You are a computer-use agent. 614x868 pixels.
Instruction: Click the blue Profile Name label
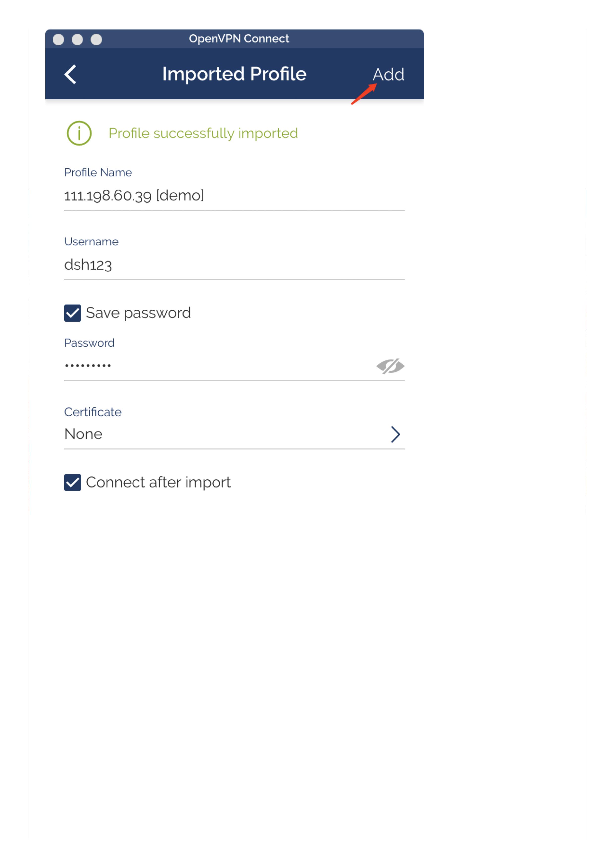coord(98,172)
